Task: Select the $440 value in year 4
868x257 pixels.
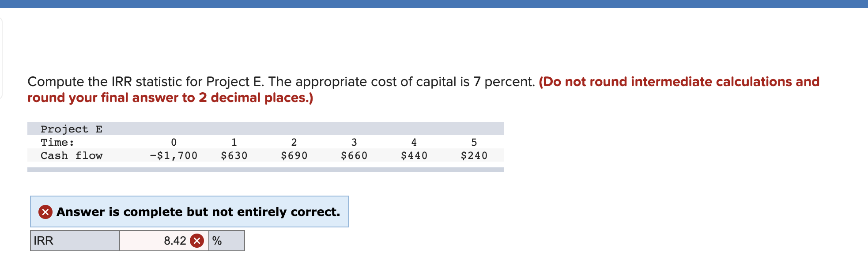Action: [x=414, y=155]
